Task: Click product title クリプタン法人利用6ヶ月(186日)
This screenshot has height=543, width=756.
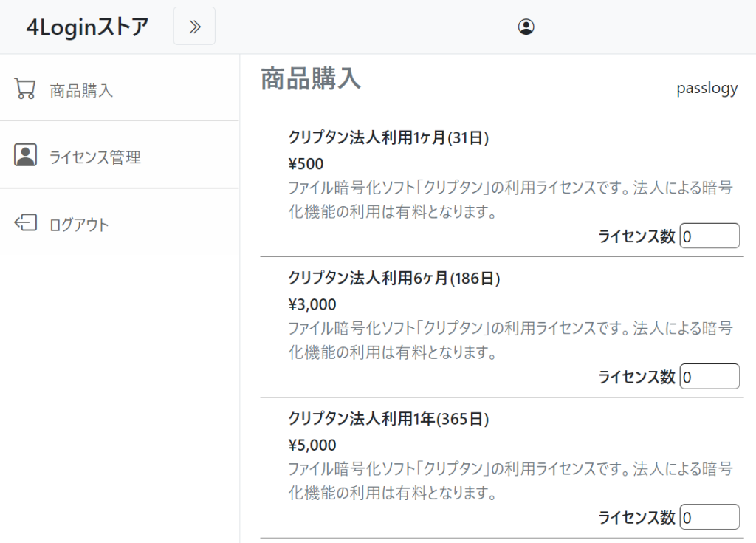Action: (x=394, y=278)
